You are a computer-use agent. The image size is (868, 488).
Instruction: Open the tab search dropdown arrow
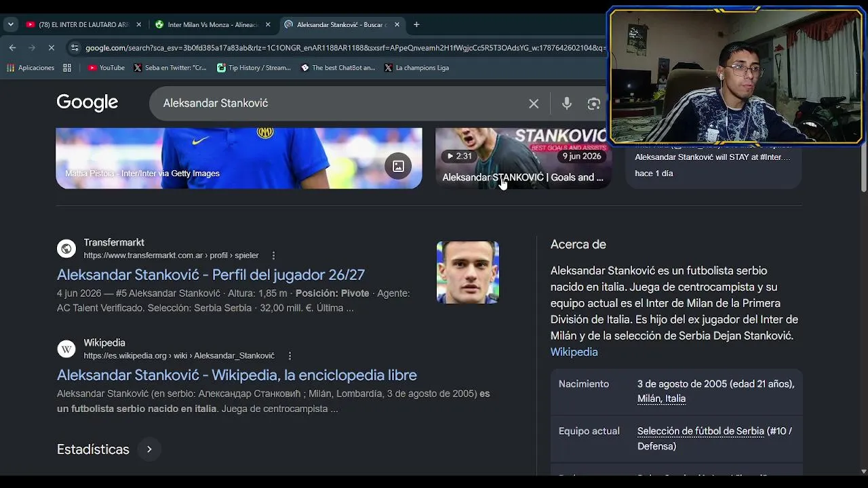pos(10,24)
